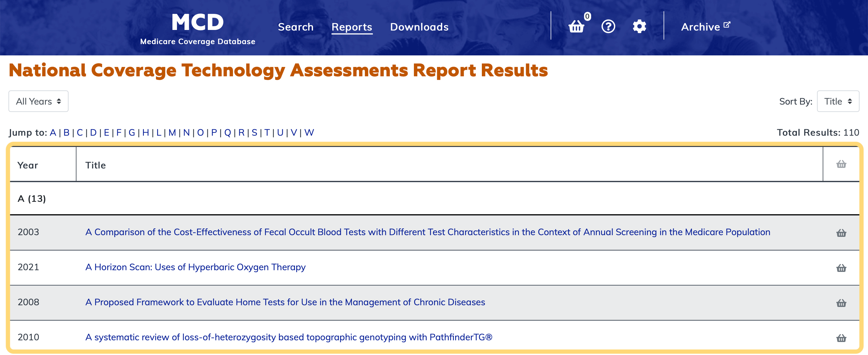The height and width of the screenshot is (355, 868).
Task: Jump to letter M section
Action: 172,133
